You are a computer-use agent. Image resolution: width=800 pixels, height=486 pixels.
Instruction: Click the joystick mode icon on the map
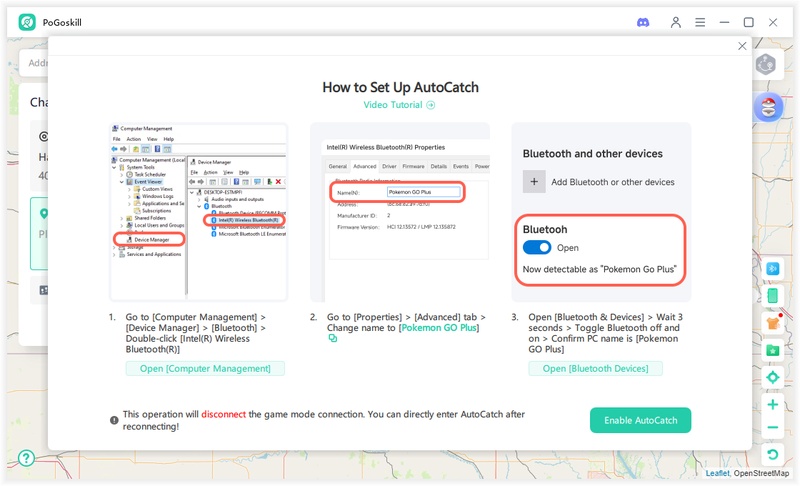point(765,64)
